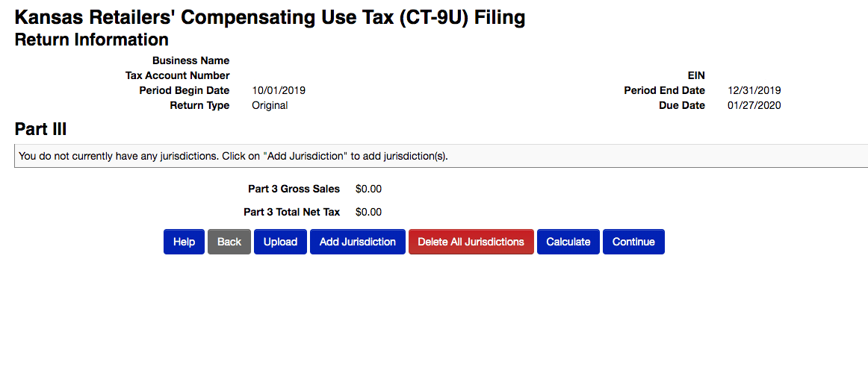Run the Calculate button
Screen dimensions: 868x376
click(x=568, y=242)
